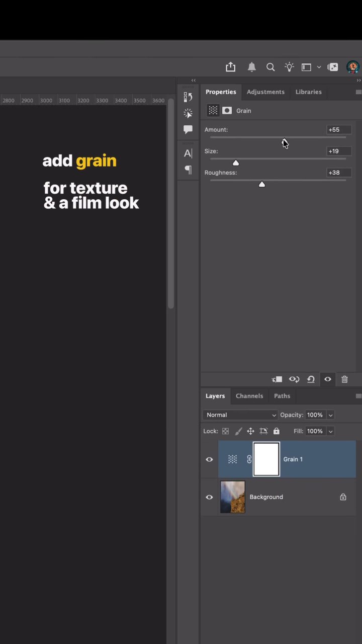Screen dimensions: 362x644
Task: Click the Size slider handle
Action: (236, 163)
